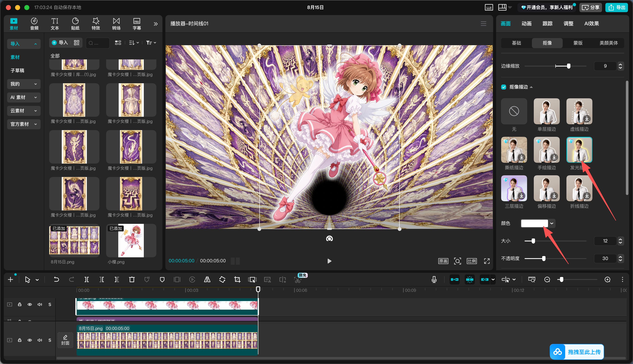The width and height of the screenshot is (633, 364).
Task: Toggle the auto snapping button
Action: click(470, 279)
